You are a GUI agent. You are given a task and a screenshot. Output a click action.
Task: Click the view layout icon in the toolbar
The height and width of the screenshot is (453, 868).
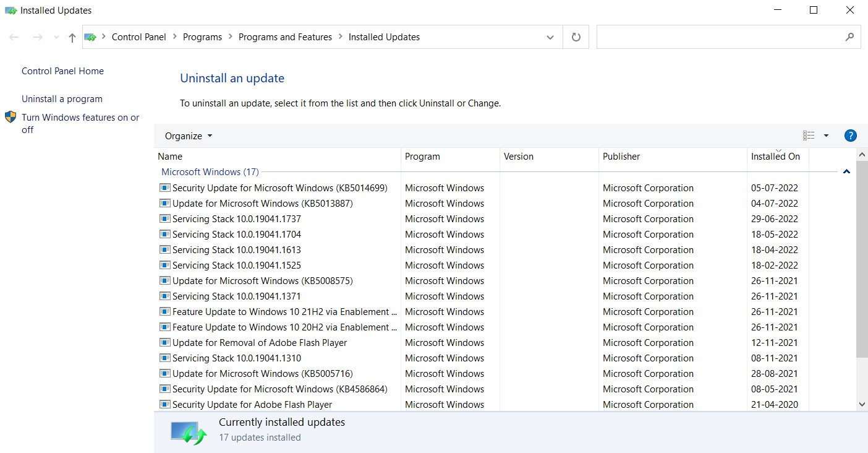(808, 136)
